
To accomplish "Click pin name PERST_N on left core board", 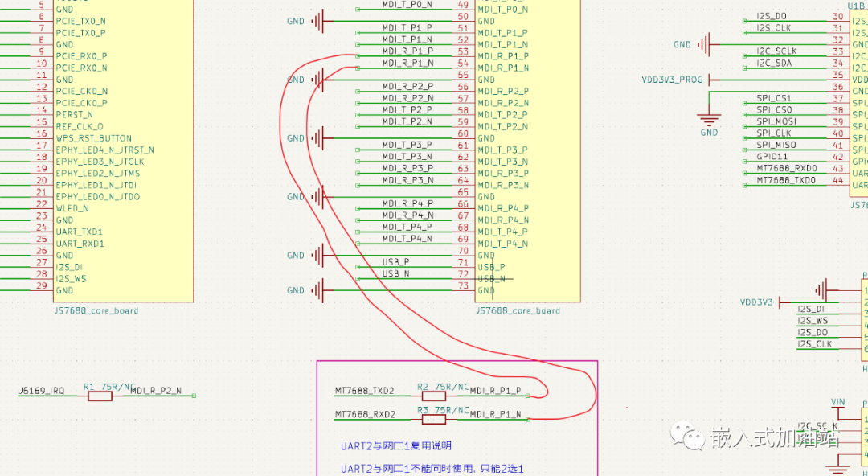I will (x=75, y=115).
